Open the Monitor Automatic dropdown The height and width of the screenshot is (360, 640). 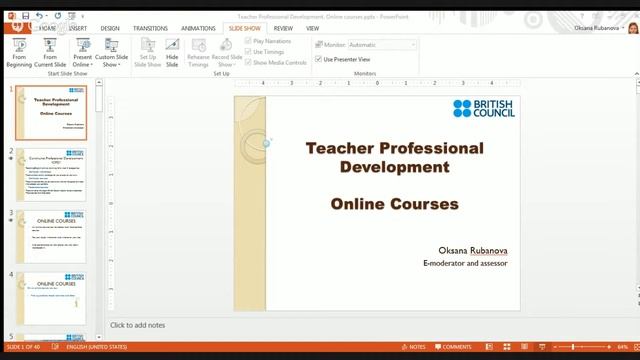click(x=382, y=44)
